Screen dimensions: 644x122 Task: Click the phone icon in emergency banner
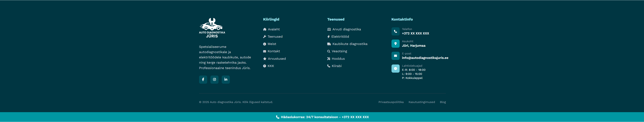pyautogui.click(x=278, y=117)
